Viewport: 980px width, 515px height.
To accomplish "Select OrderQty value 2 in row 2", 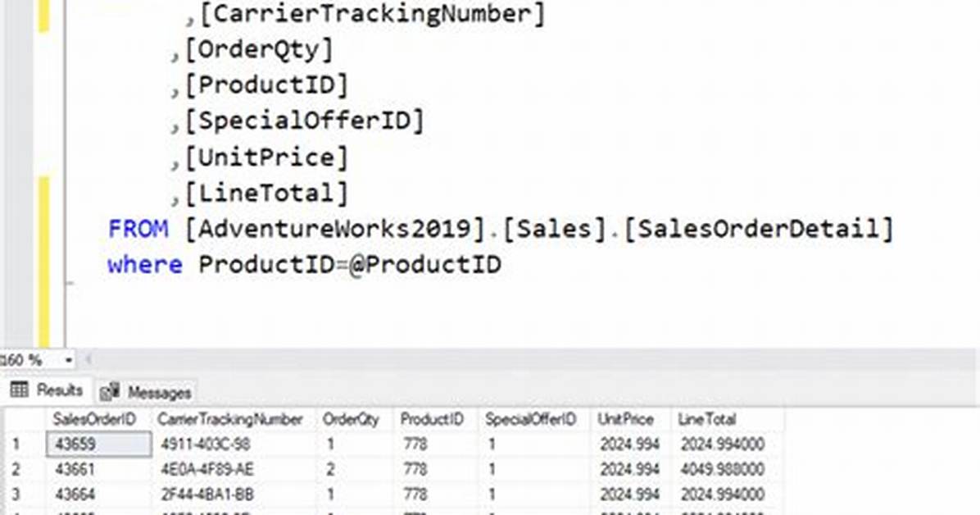I will pyautogui.click(x=330, y=469).
